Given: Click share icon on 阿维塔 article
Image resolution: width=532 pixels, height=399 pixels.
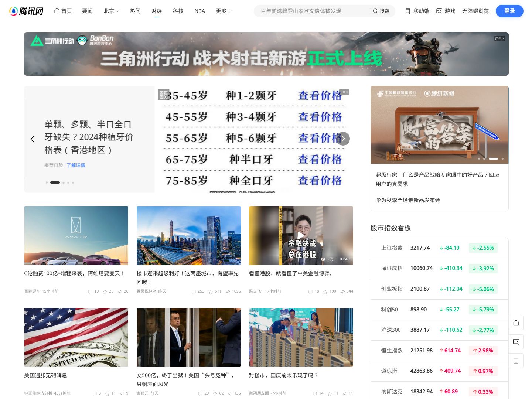Looking at the screenshot, I should 120,291.
